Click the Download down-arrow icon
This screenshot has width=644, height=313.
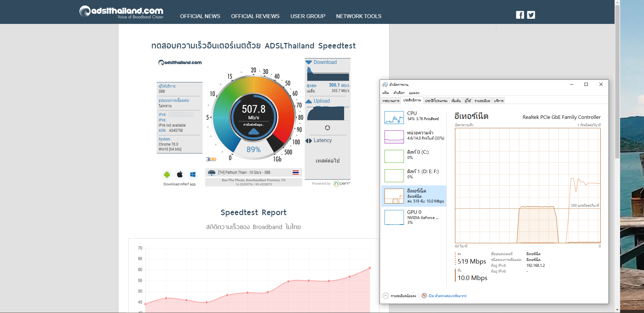[309, 62]
